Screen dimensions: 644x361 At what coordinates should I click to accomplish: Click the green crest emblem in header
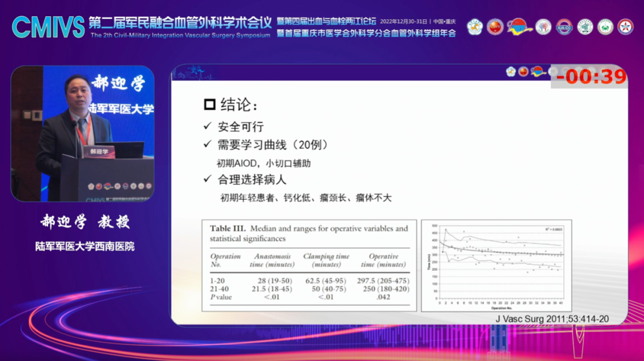click(x=605, y=27)
